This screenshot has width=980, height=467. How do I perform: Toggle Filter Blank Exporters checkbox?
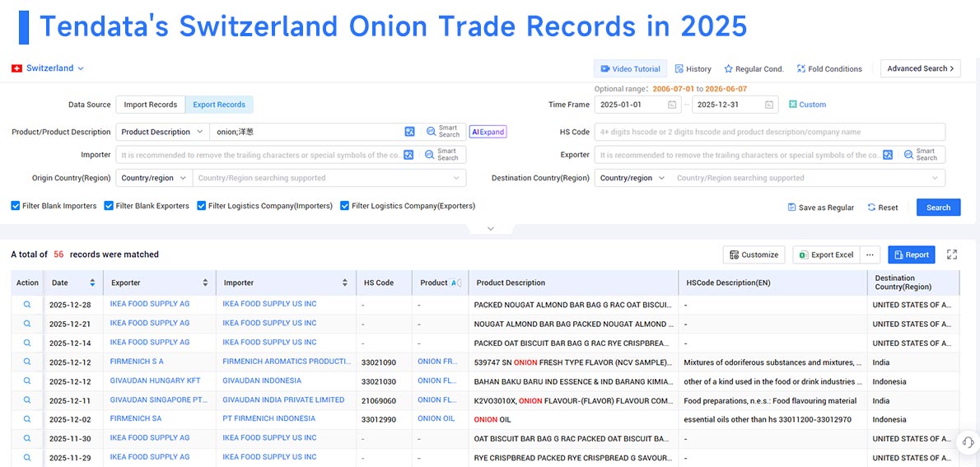pyautogui.click(x=109, y=206)
